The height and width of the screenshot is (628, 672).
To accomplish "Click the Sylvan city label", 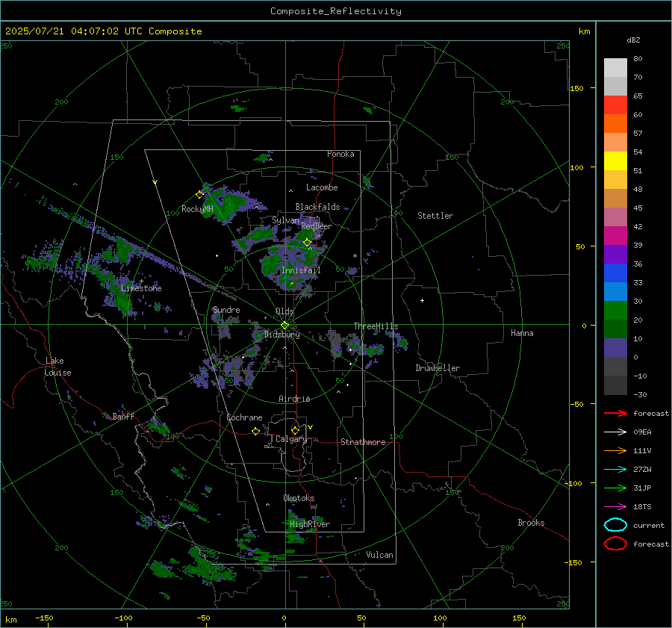I will coord(285,220).
